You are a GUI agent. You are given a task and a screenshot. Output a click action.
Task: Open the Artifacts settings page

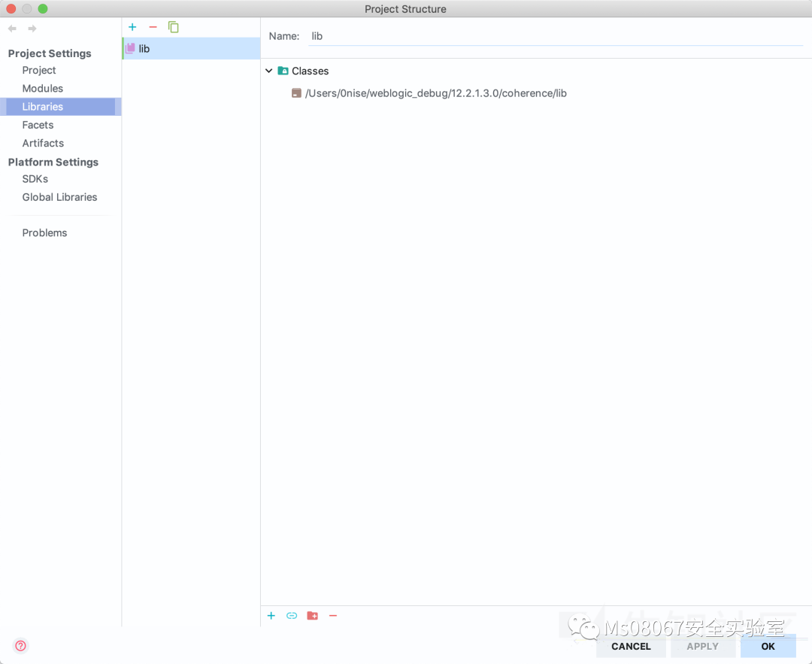[x=43, y=143]
